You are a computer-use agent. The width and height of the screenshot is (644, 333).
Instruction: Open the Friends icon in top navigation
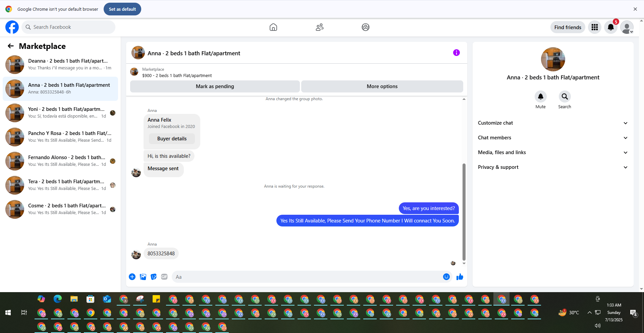pos(320,27)
